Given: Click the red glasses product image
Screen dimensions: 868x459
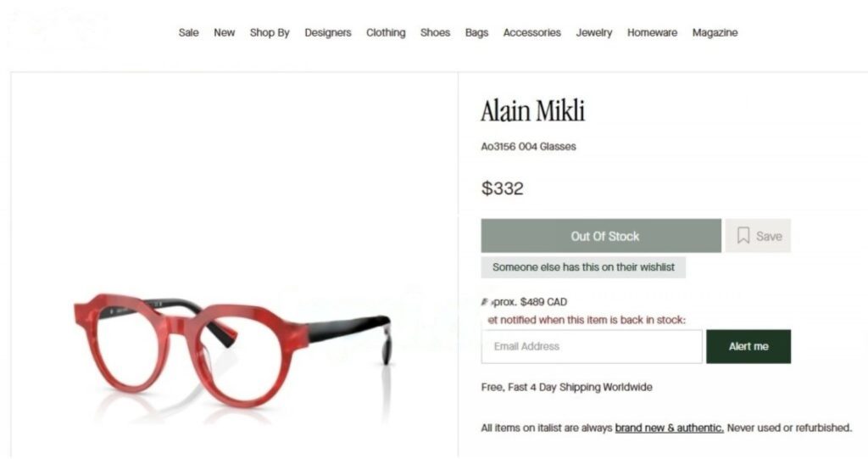Looking at the screenshot, I should pyautogui.click(x=232, y=350).
